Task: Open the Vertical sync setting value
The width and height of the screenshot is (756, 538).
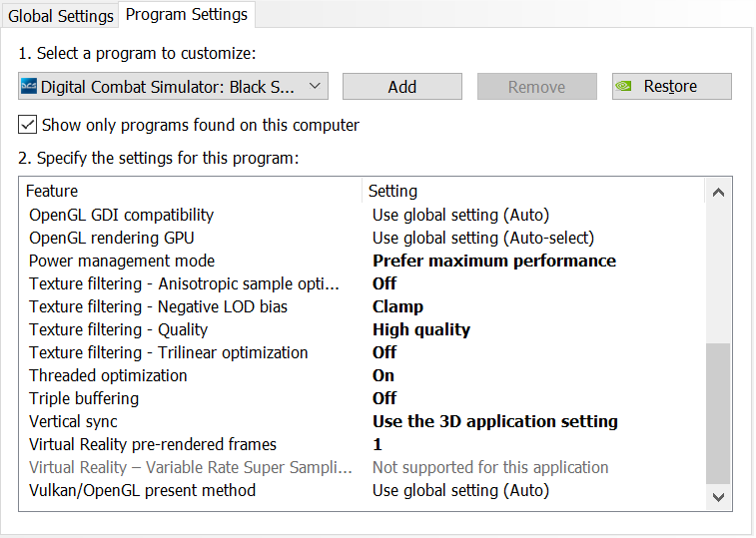Action: [x=494, y=421]
